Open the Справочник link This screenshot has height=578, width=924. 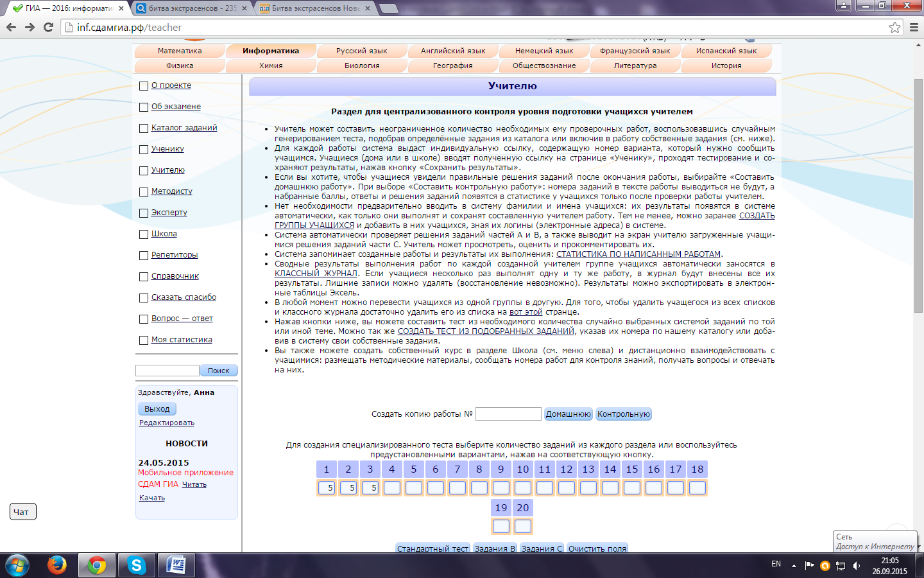pyautogui.click(x=175, y=276)
